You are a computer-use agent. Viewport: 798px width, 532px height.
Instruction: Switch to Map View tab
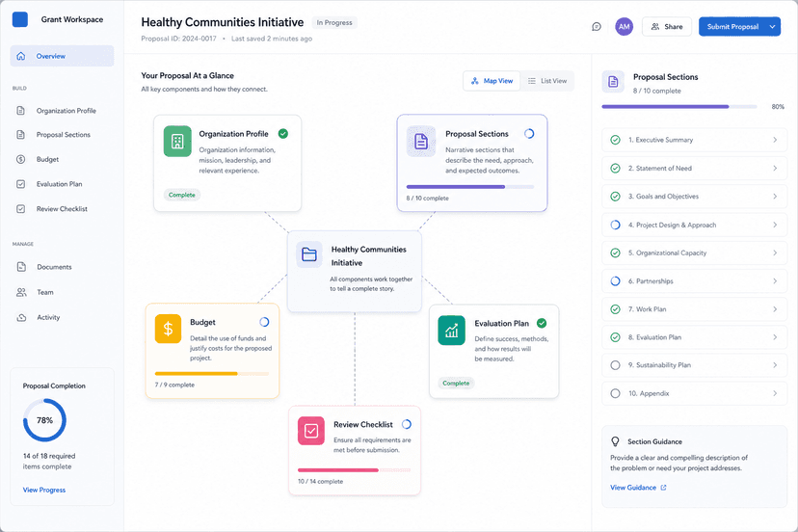(492, 81)
